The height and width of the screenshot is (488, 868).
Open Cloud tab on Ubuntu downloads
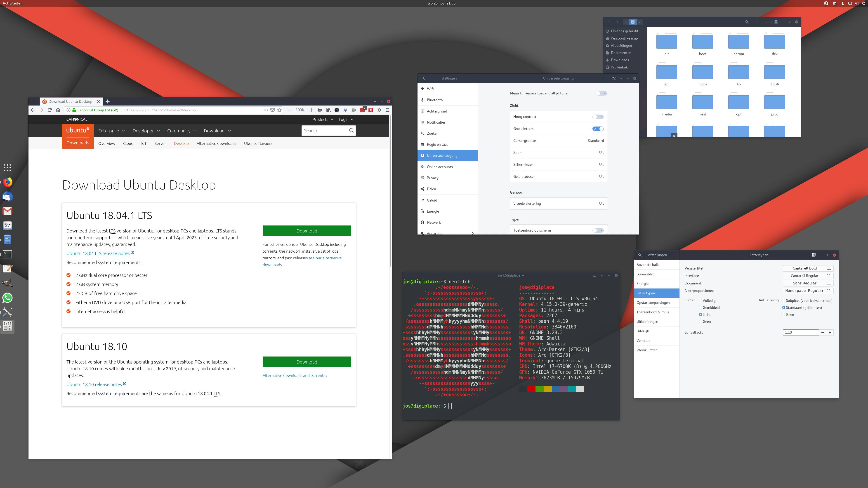[128, 143]
